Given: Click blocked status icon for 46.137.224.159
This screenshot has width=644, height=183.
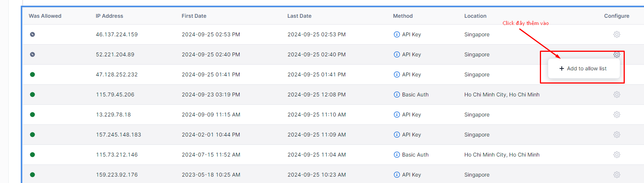Looking at the screenshot, I should tap(32, 34).
